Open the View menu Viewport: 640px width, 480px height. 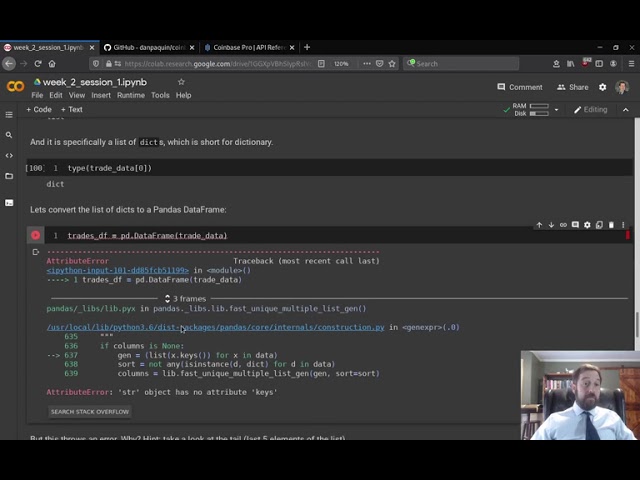tap(77, 95)
